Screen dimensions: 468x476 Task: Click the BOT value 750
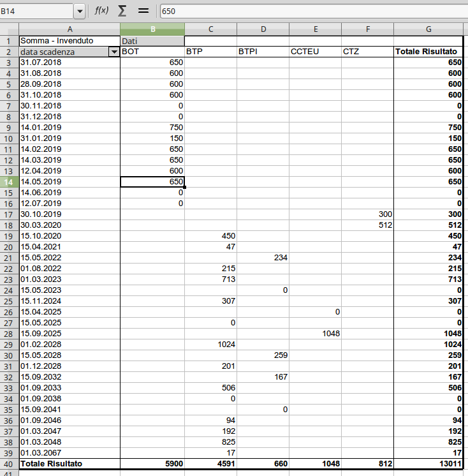click(152, 128)
